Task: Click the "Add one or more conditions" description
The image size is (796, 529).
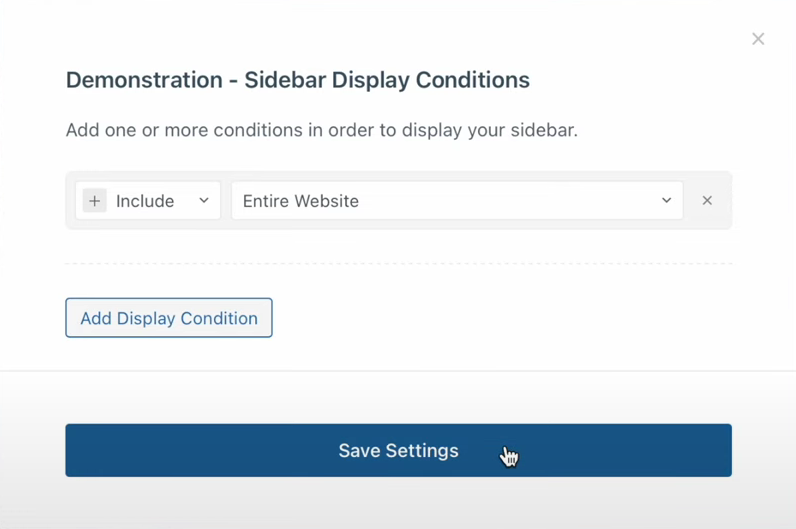Action: (200, 130)
